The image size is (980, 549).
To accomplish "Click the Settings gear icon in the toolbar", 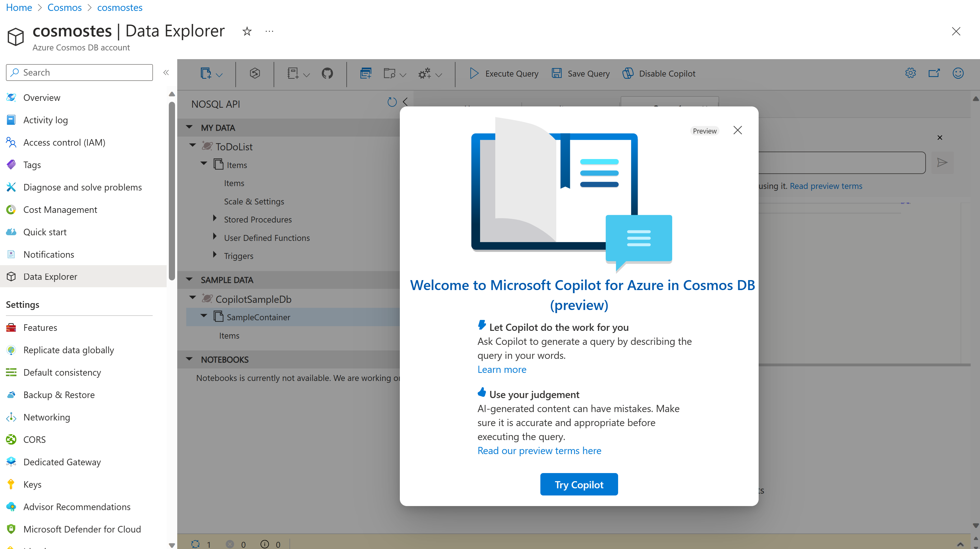I will tap(910, 73).
